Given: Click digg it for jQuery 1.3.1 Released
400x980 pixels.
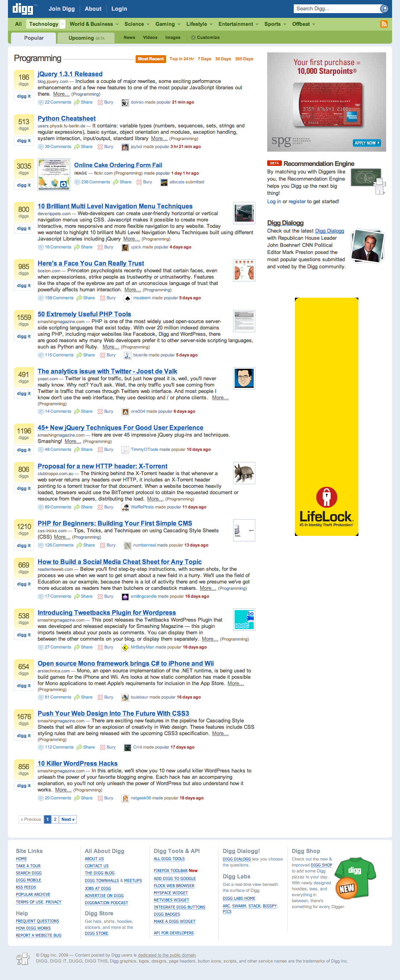Looking at the screenshot, I should coord(24,96).
